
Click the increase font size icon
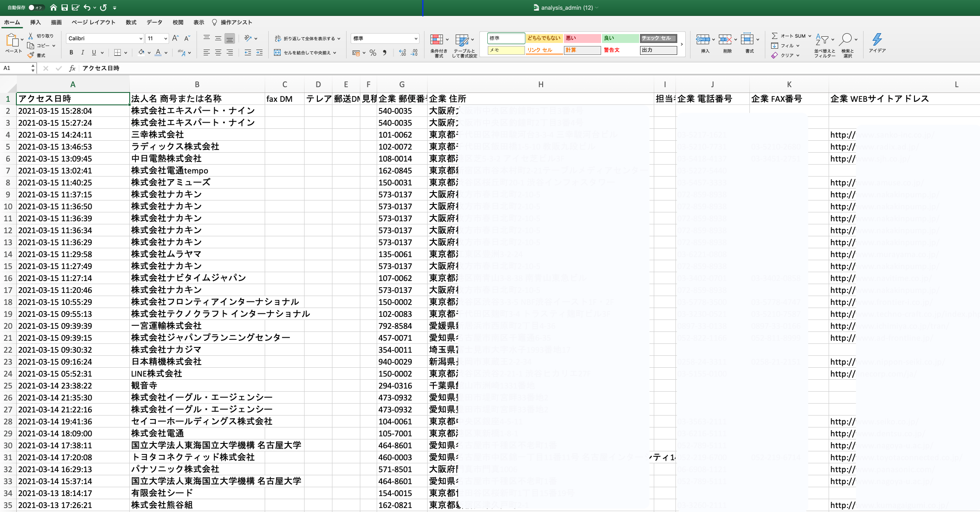pos(175,38)
